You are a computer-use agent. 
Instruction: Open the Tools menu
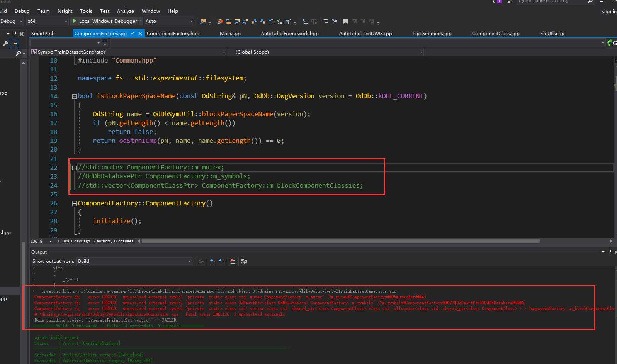pyautogui.click(x=86, y=11)
